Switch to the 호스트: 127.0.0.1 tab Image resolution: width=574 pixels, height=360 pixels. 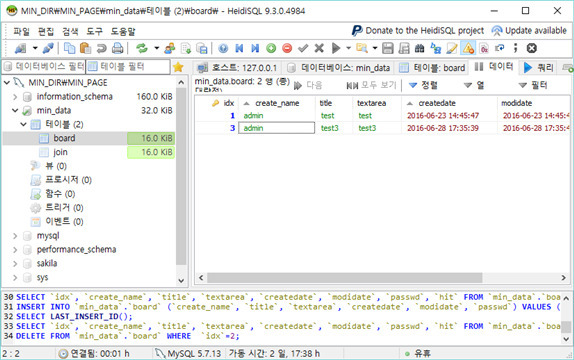click(237, 68)
